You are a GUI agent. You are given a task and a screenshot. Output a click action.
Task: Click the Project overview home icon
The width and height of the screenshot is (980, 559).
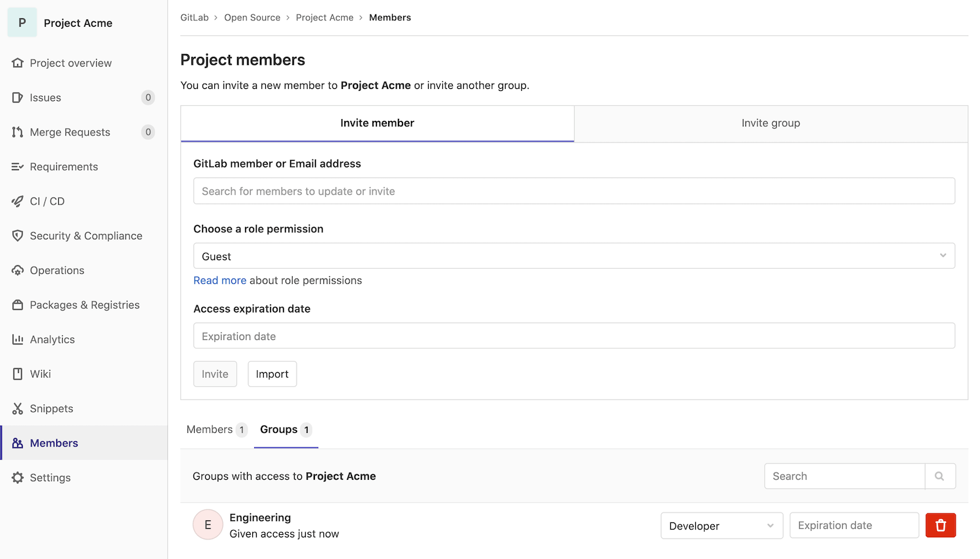[18, 63]
